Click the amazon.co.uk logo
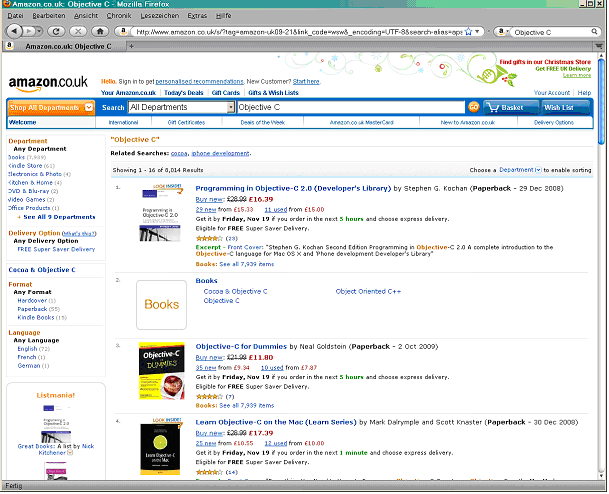The image size is (609, 494). (x=48, y=83)
